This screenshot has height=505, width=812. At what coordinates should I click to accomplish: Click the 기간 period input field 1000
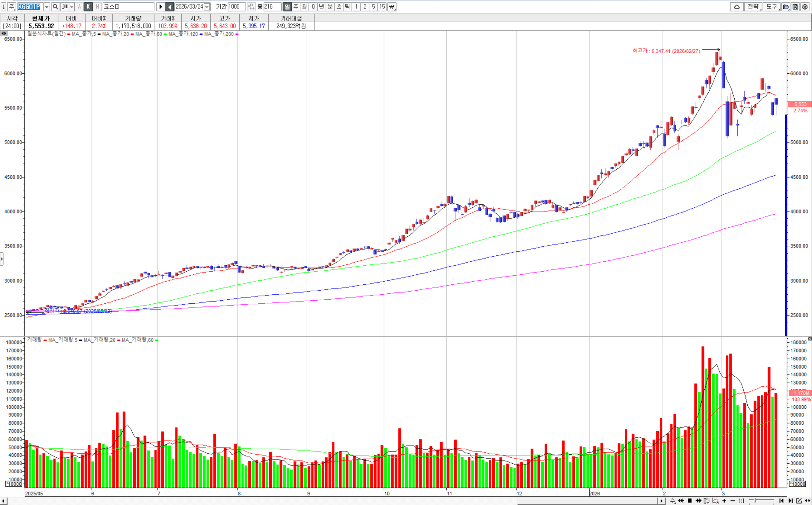point(237,7)
